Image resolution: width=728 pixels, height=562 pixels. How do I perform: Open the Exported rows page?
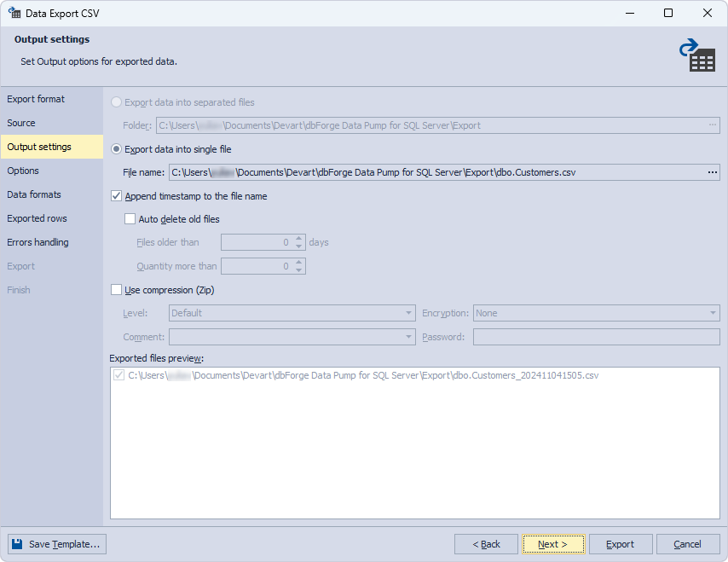tap(51, 218)
